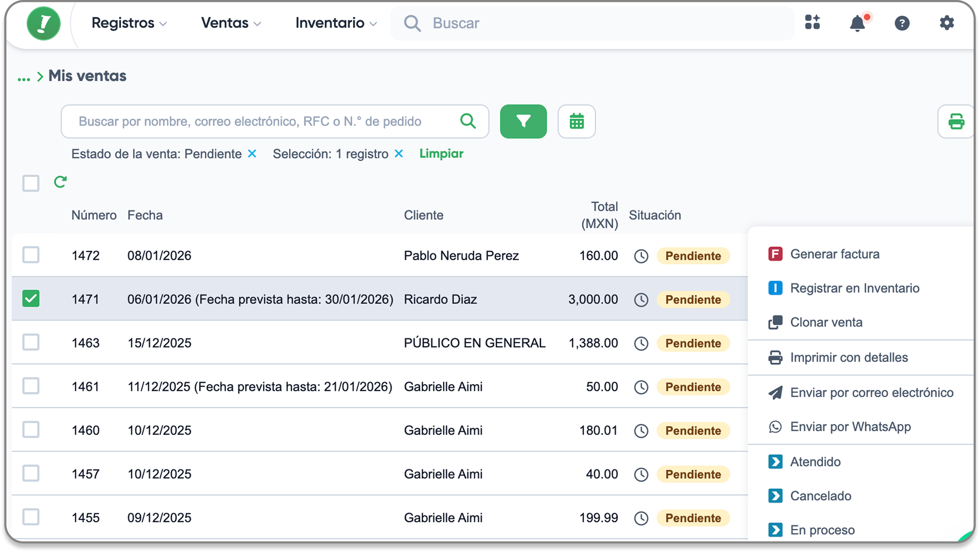980x552 pixels.
Task: Click the Mis ventas breadcrumb
Action: click(x=87, y=76)
